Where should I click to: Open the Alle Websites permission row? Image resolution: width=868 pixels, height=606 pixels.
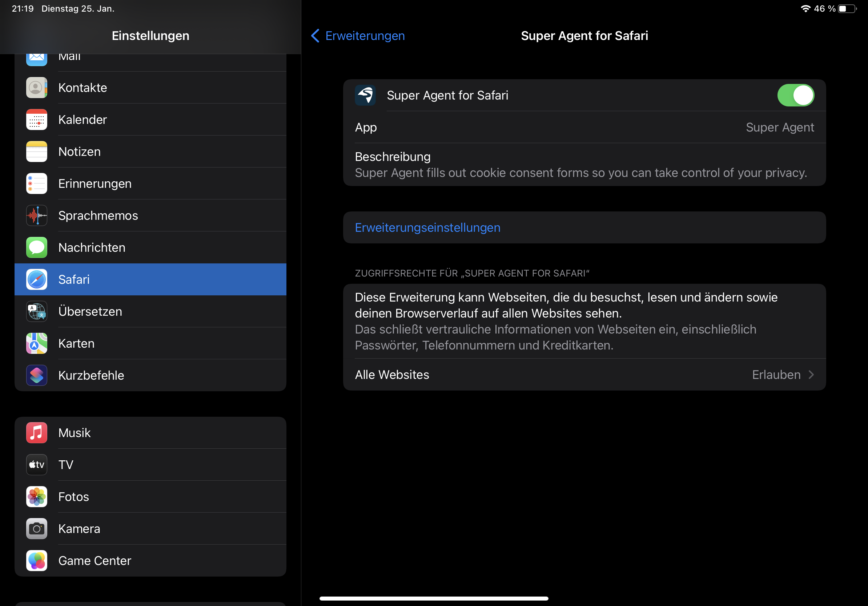[x=584, y=375]
